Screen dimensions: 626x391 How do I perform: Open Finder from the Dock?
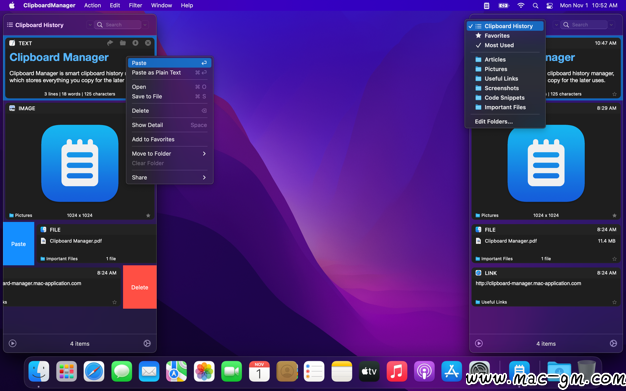pyautogui.click(x=39, y=371)
